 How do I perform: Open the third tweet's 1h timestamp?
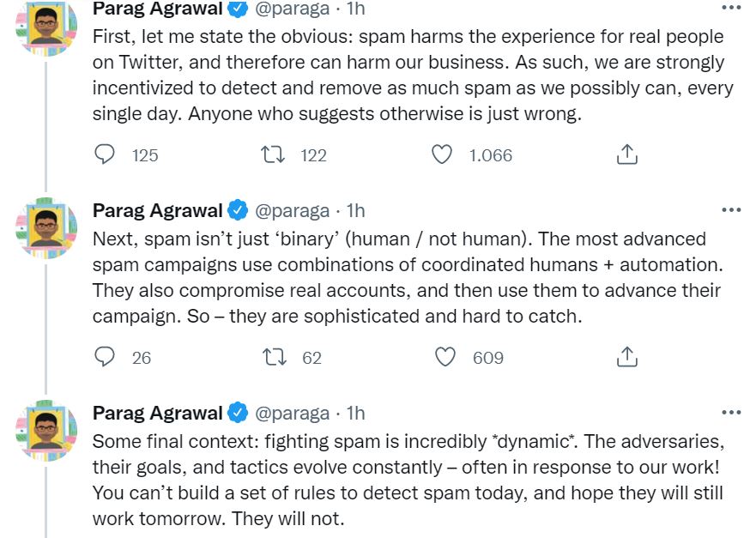coord(355,413)
